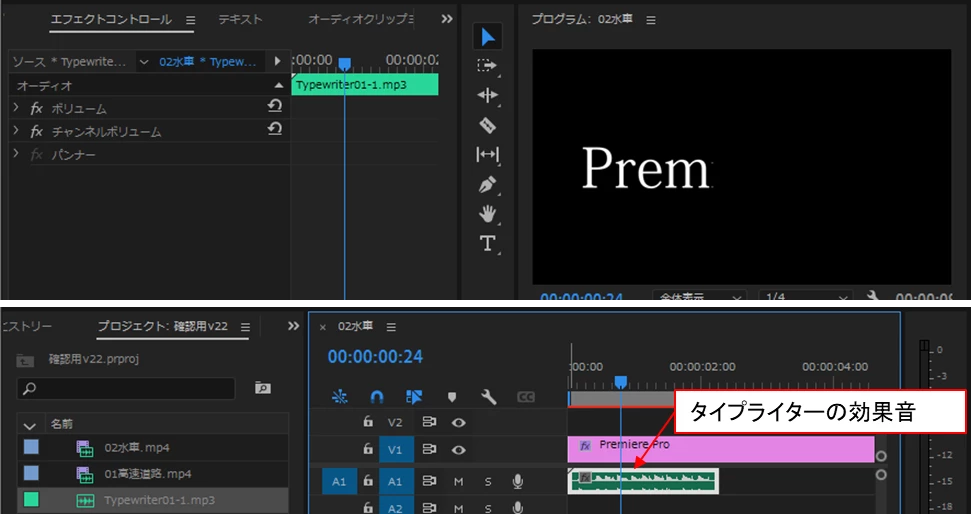The image size is (971, 514).
Task: Open プロジェクト: 確認用v22 tab
Action: tap(163, 326)
